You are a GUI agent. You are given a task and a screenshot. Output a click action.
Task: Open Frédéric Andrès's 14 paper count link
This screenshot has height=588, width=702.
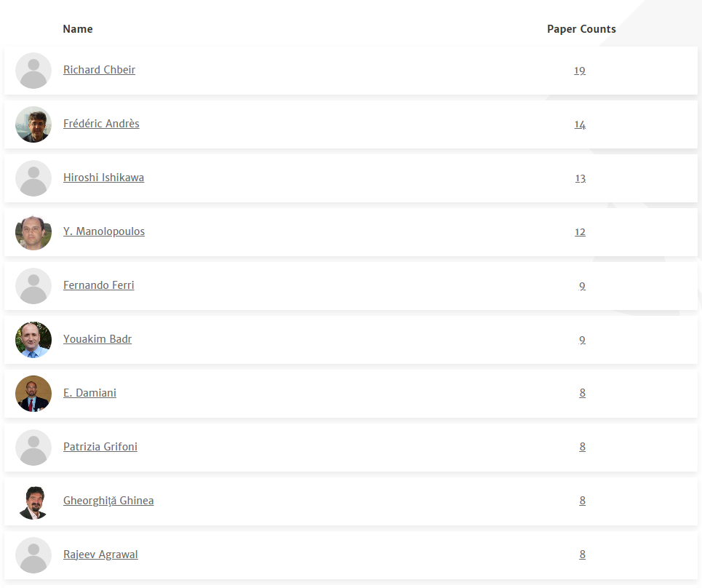click(x=580, y=124)
